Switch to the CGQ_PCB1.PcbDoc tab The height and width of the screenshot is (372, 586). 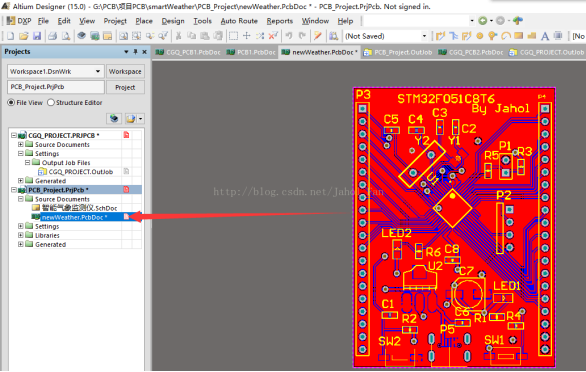pyautogui.click(x=188, y=52)
